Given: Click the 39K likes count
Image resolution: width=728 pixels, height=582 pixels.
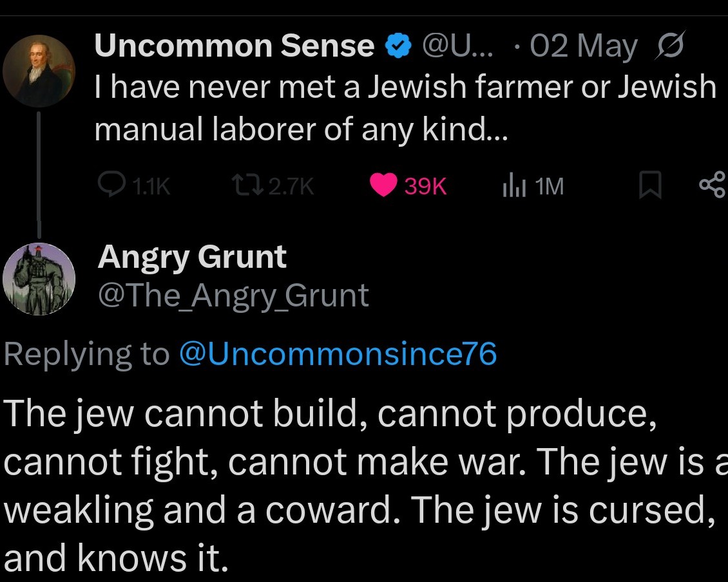Looking at the screenshot, I should pyautogui.click(x=425, y=186).
